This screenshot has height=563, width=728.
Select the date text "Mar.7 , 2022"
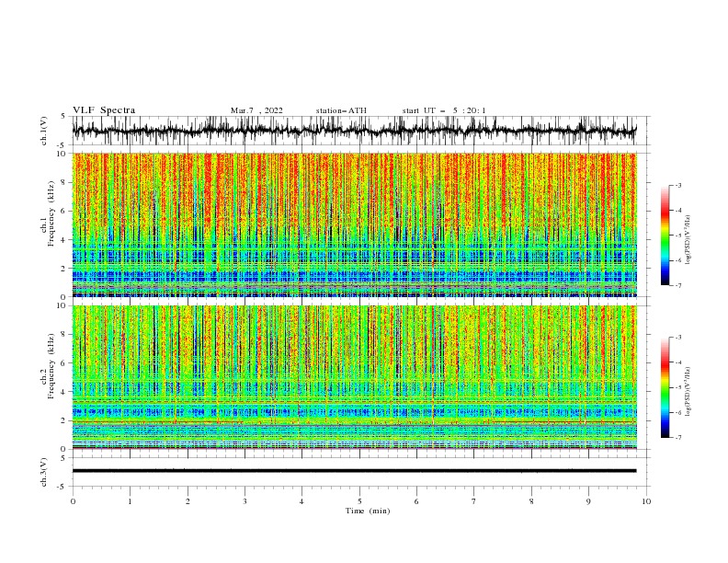256,110
